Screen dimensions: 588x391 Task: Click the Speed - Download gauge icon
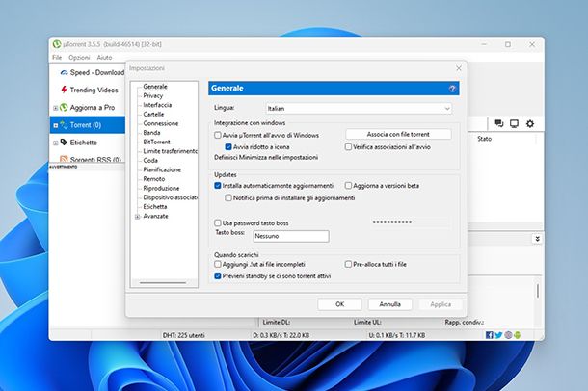click(64, 72)
